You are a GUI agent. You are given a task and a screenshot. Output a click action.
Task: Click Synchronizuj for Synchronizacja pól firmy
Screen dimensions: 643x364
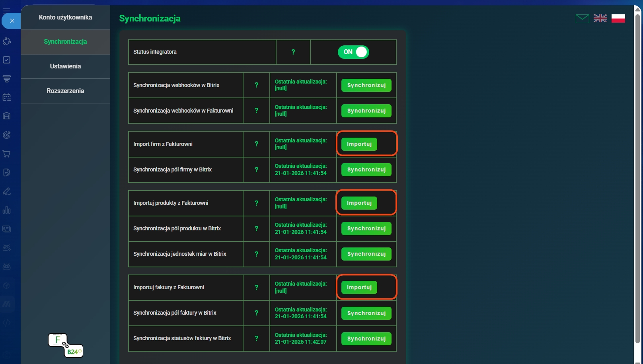coord(366,169)
